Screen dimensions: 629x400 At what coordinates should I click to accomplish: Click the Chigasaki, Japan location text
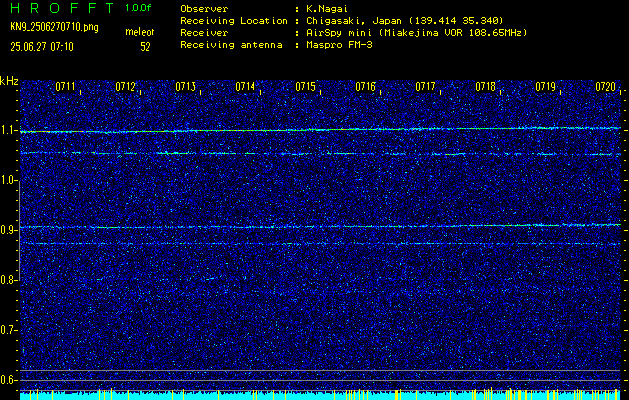coord(404,21)
